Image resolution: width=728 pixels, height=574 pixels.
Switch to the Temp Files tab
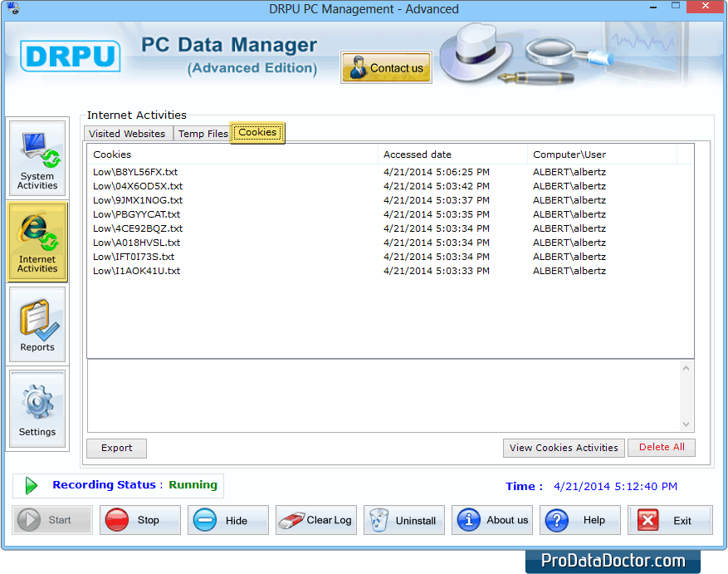[x=203, y=134]
